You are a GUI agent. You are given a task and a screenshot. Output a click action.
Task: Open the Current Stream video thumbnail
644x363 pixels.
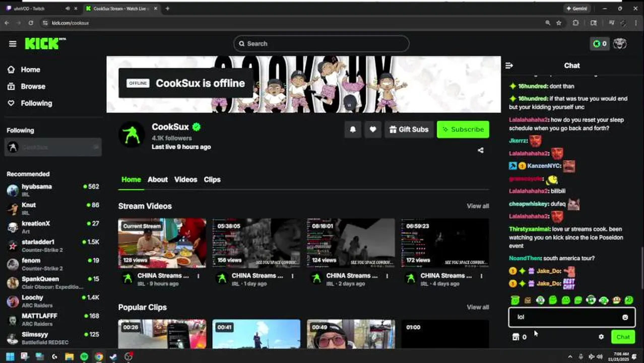162,243
